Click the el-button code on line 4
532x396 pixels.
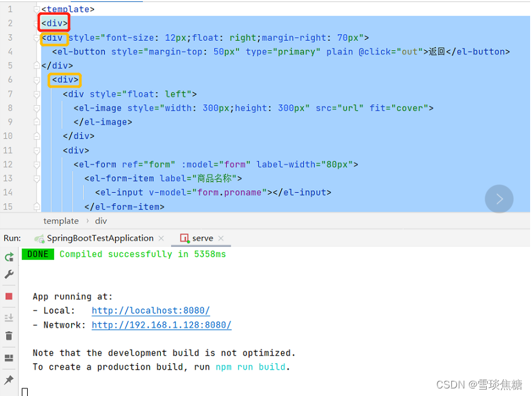(x=281, y=52)
